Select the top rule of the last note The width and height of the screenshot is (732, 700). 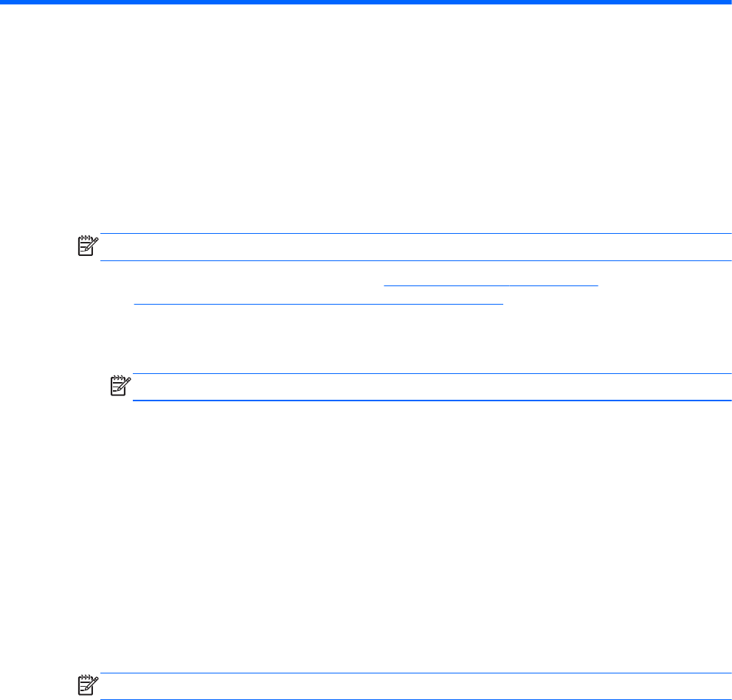(x=416, y=673)
